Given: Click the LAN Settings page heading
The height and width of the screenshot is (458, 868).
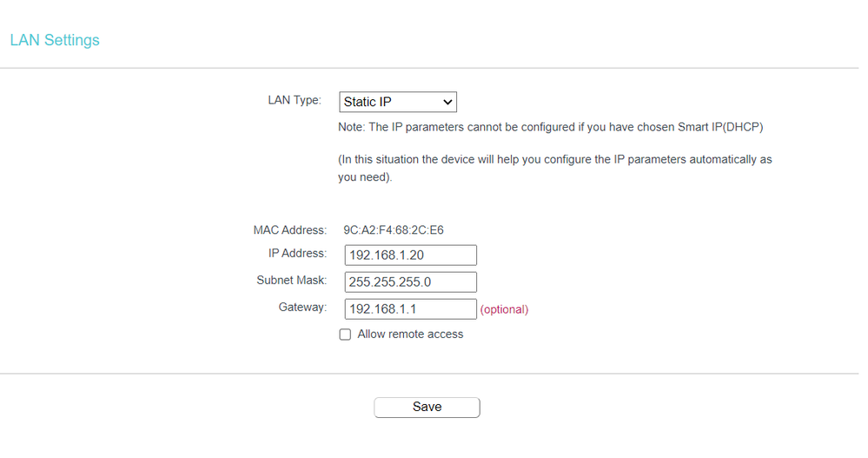Looking at the screenshot, I should [x=55, y=40].
